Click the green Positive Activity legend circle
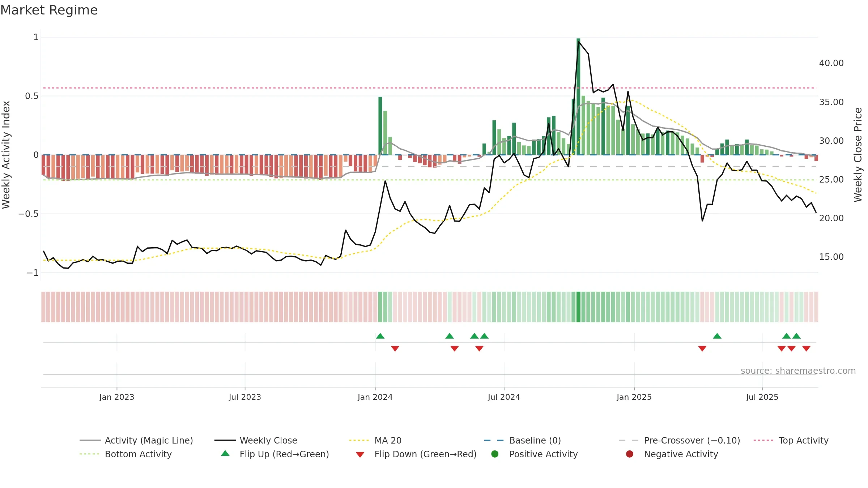This screenshot has height=488, width=868. 495,454
